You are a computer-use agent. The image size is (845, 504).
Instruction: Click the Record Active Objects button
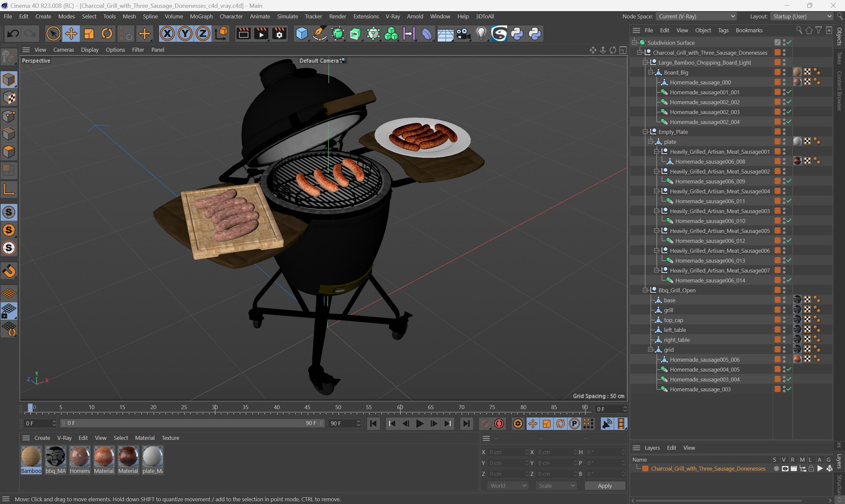coord(485,423)
